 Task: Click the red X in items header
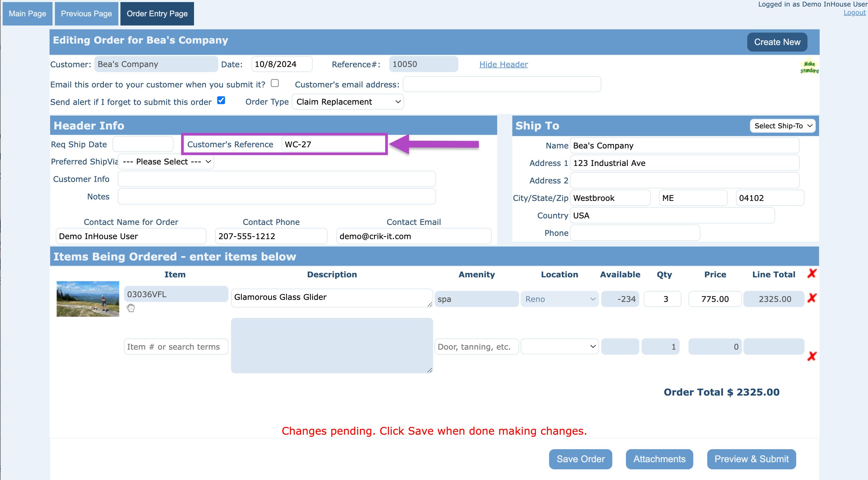click(x=812, y=273)
